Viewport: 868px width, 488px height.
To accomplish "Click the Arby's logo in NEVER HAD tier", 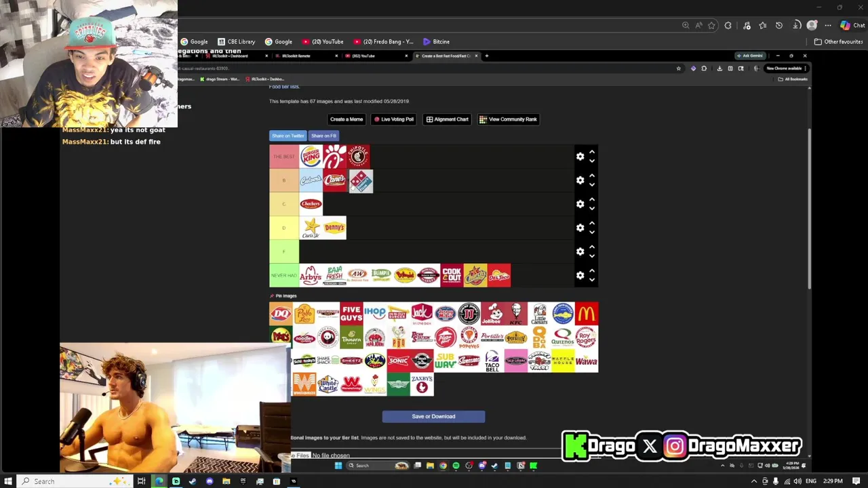I will point(311,275).
